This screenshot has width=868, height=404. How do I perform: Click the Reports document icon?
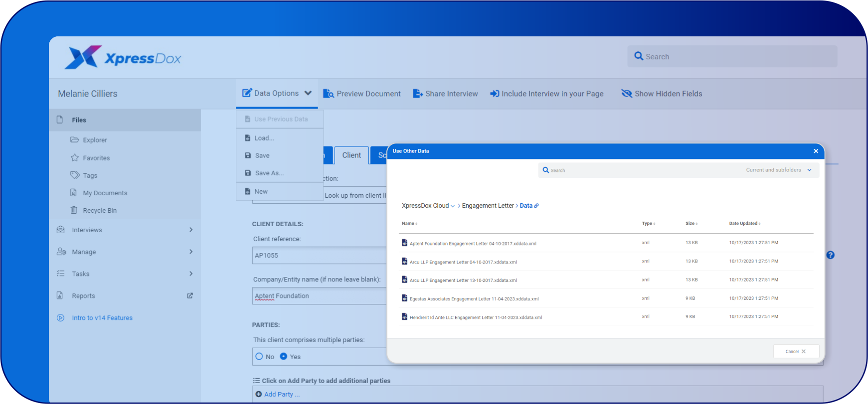tap(60, 295)
